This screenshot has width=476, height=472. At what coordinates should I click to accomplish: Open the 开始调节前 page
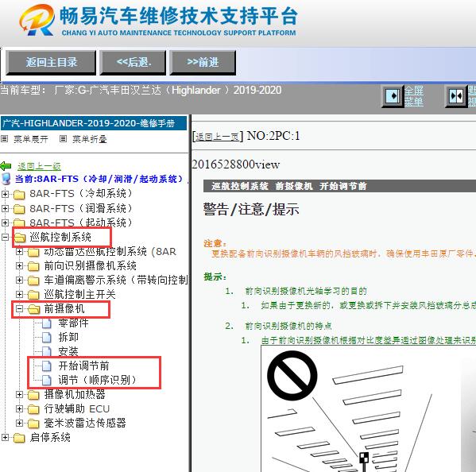click(83, 366)
